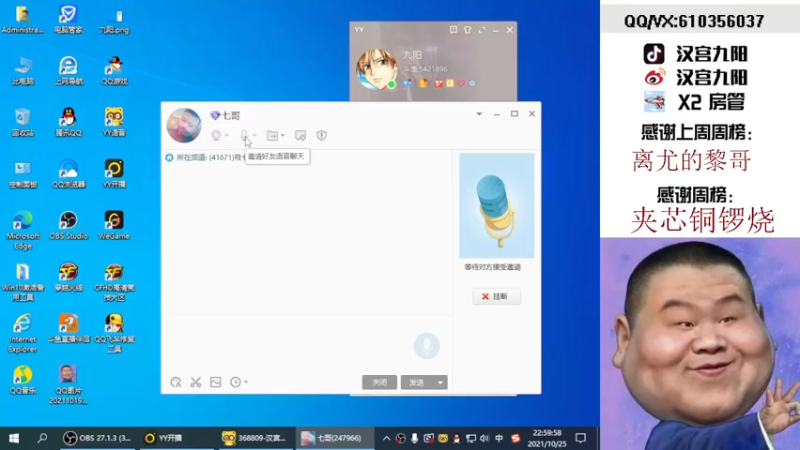Viewport: 800px width, 450px height.
Task: Open OBS Studio desktop shortcut
Action: click(68, 226)
